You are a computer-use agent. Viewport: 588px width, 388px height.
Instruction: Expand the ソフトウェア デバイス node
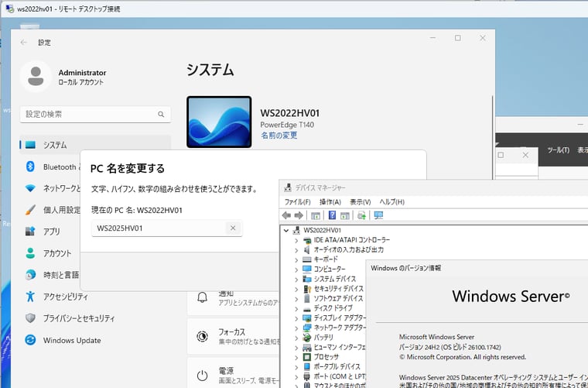[296, 299]
